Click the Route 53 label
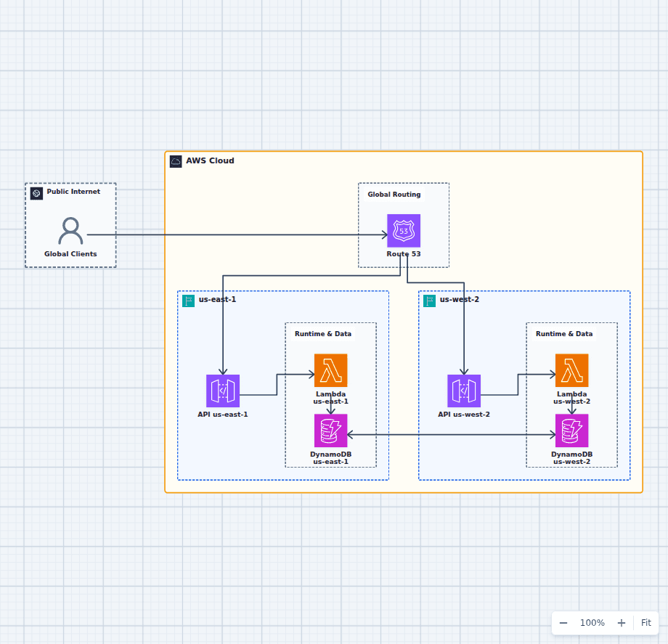Viewport: 668px width, 644px height. 404,254
